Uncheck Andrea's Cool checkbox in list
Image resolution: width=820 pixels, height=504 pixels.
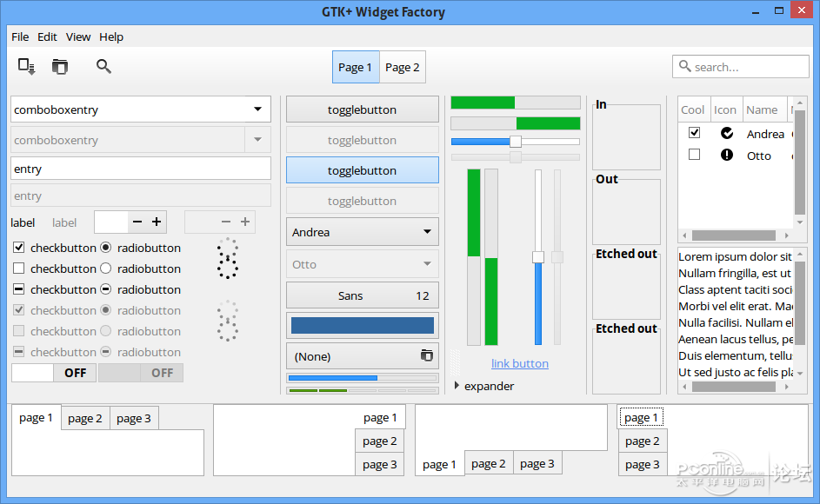(x=694, y=133)
